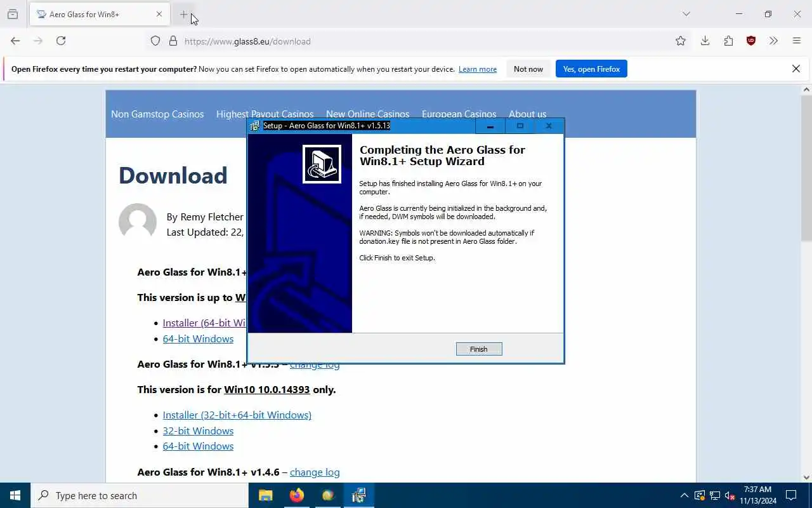812x508 pixels.
Task: Close the Aero Glass for Win8+ tab
Action: point(159,14)
